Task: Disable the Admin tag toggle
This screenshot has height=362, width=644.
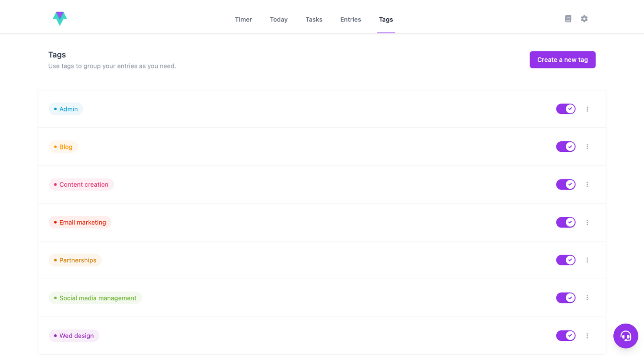Action: coord(565,109)
